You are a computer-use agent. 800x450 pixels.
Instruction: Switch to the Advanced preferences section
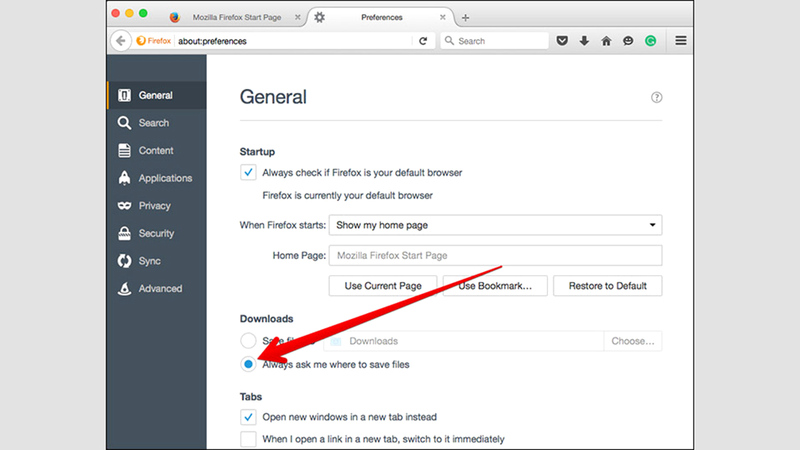[160, 289]
